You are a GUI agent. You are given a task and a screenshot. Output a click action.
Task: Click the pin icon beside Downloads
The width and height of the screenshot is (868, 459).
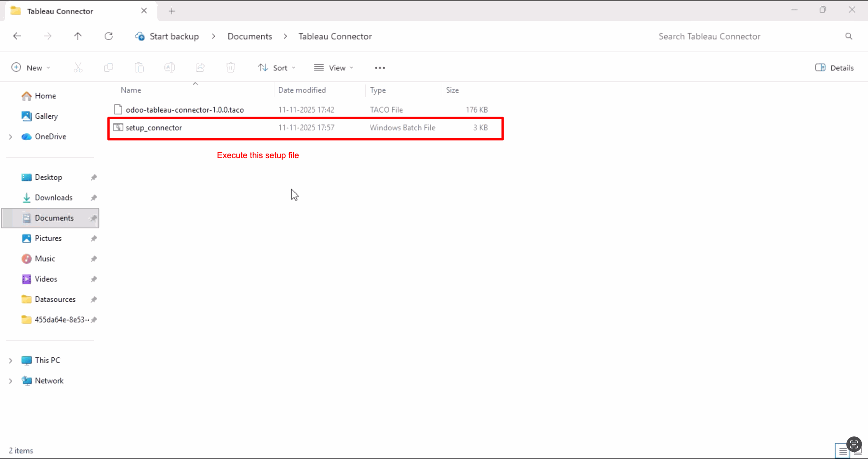click(x=94, y=198)
